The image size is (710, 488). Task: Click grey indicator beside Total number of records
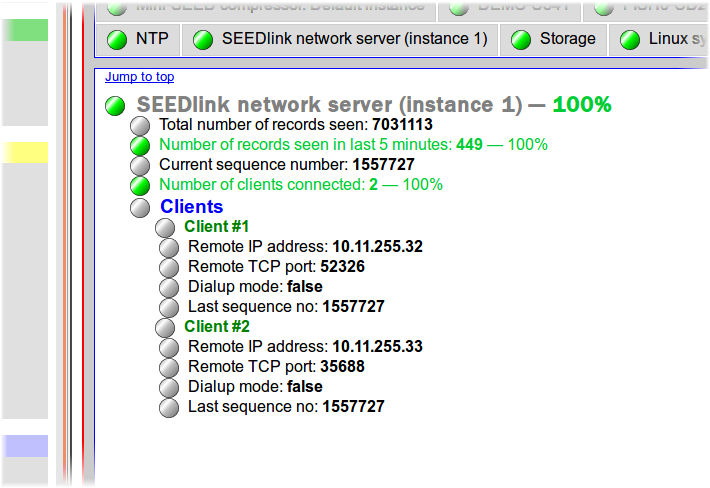click(140, 126)
